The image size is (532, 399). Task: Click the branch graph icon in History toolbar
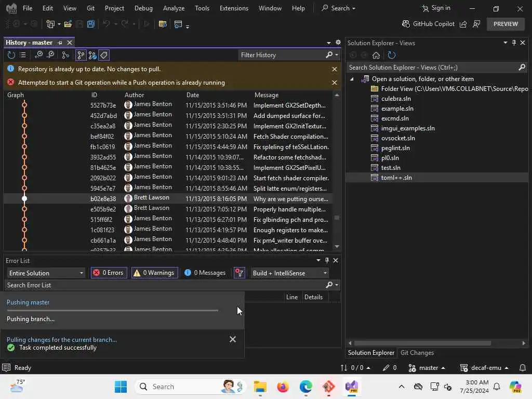click(65, 55)
